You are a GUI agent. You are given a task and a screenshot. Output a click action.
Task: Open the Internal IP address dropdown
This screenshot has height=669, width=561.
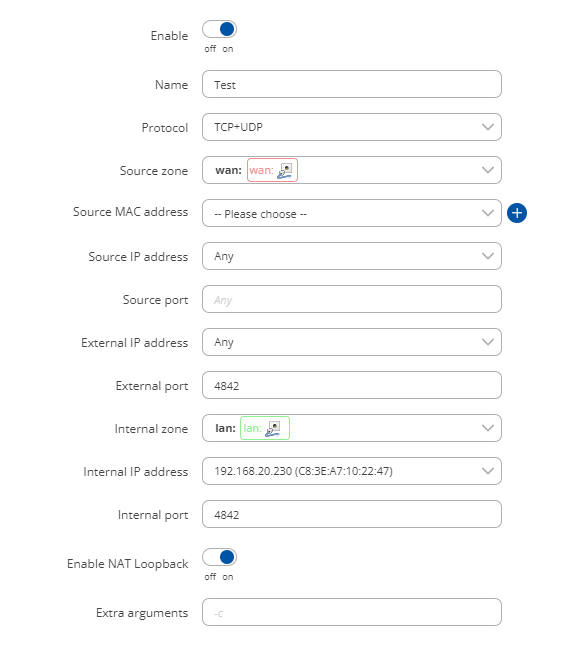coord(352,471)
